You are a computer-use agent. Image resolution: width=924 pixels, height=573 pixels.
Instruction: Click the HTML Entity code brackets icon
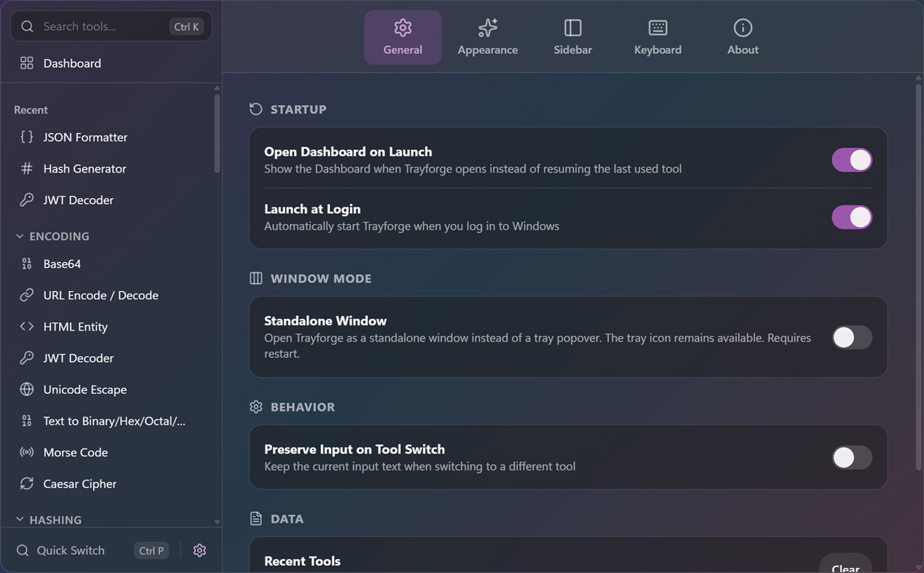pyautogui.click(x=27, y=326)
